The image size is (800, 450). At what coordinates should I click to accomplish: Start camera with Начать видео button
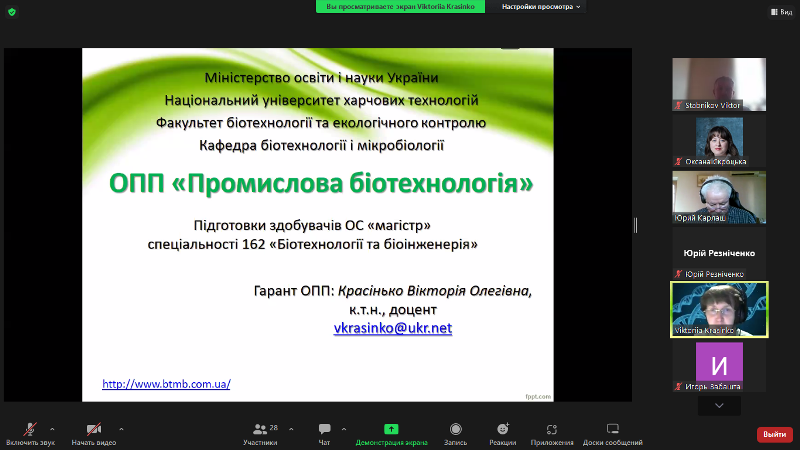tap(94, 434)
